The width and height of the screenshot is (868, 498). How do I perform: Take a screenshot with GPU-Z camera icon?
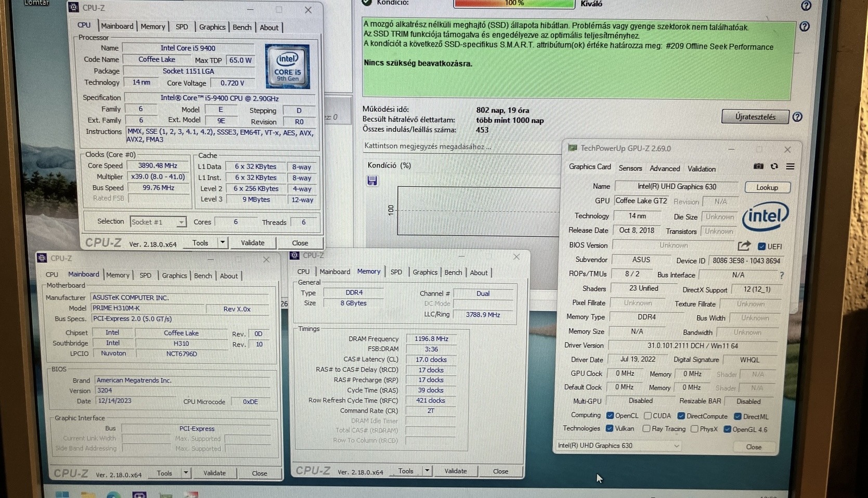pos(758,167)
